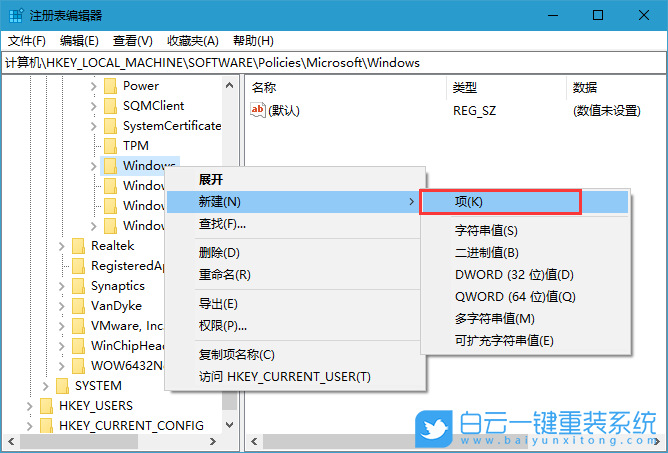Expand the Power key
The image size is (668, 453).
[94, 86]
